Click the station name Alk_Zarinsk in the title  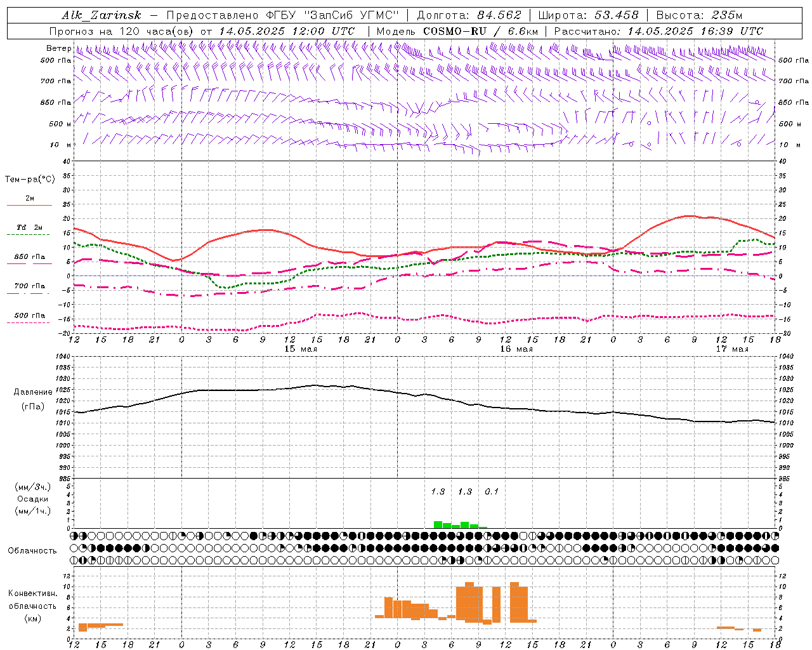click(101, 15)
